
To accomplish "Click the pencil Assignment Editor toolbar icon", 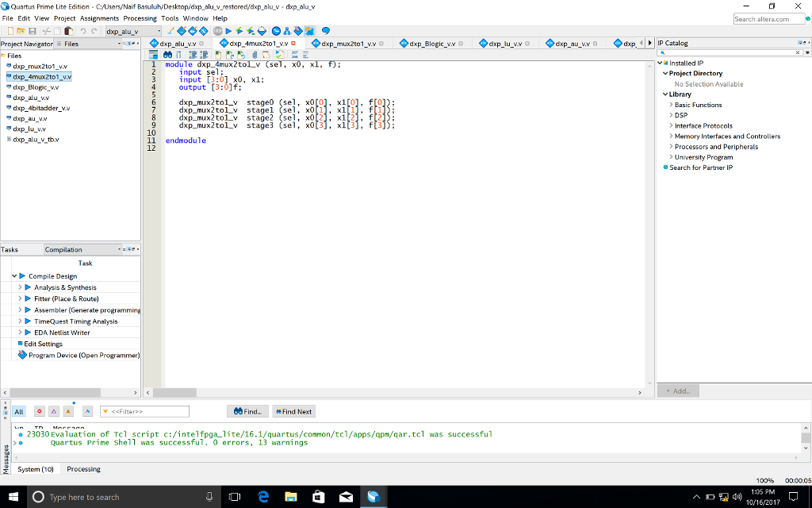I will (x=170, y=31).
